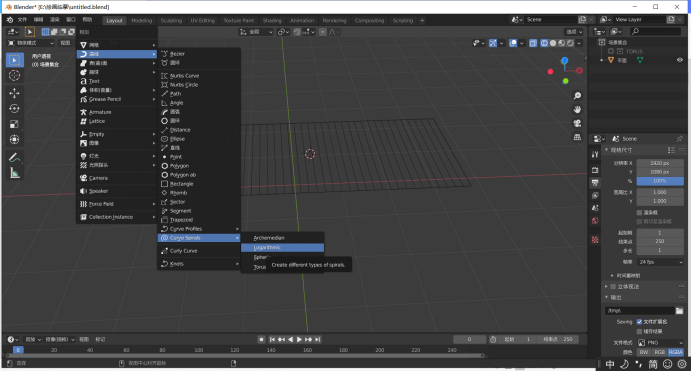
Task: Open the PNG file format dropdown
Action: coord(660,342)
